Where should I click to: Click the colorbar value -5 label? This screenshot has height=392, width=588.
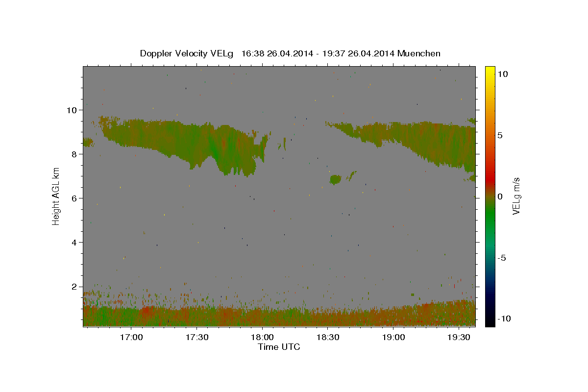(502, 258)
